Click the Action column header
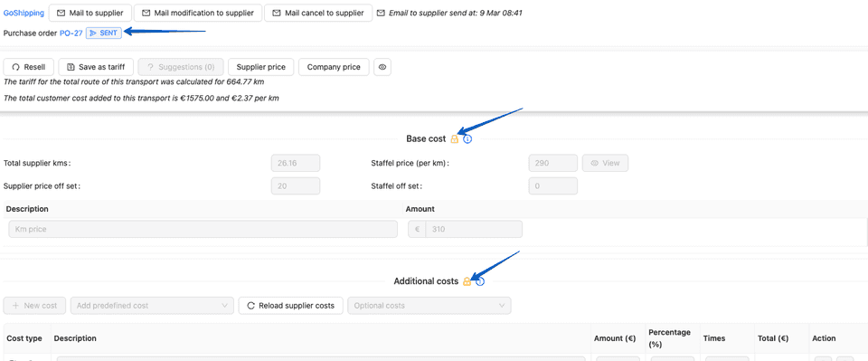This screenshot has height=361, width=868. coord(824,338)
